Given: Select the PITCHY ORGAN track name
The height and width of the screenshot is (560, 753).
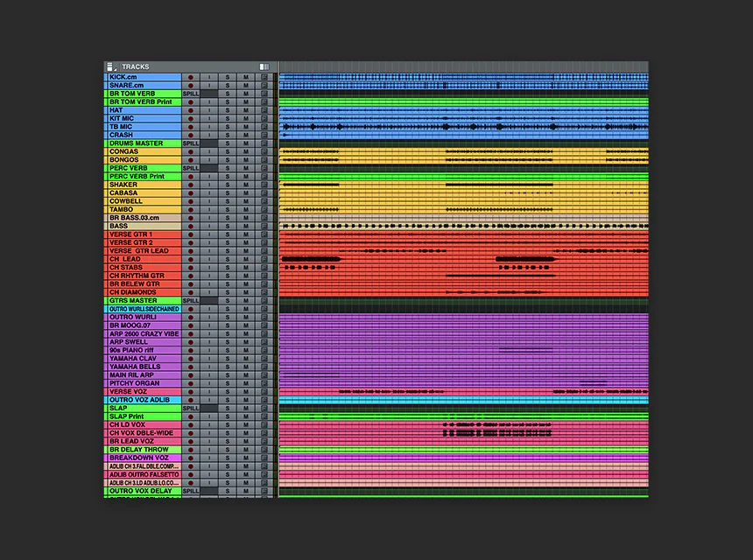Looking at the screenshot, I should click(143, 383).
